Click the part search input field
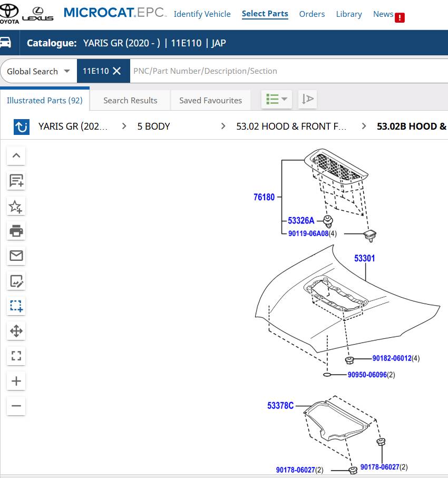Screen dimensions: 448x478 [x=285, y=71]
